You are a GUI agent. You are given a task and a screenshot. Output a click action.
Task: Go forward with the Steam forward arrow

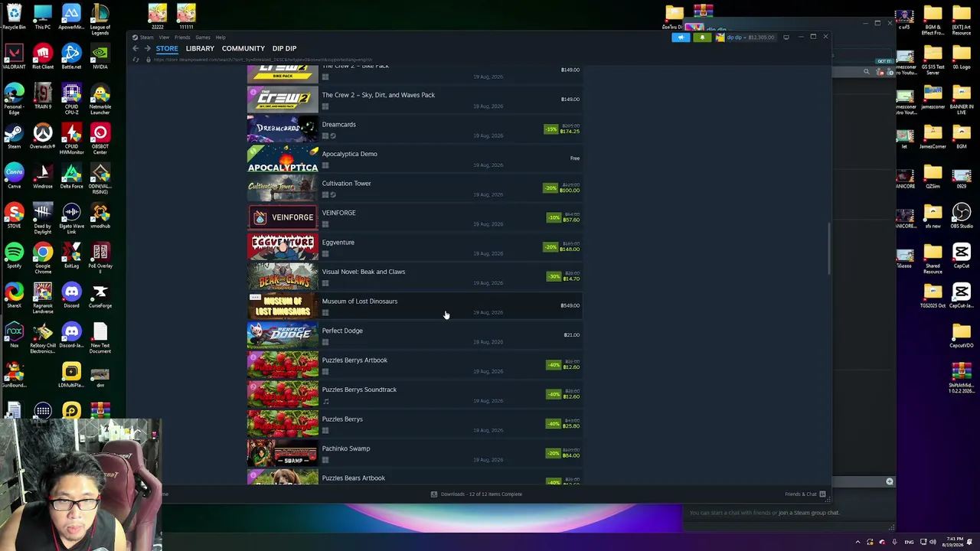pyautogui.click(x=147, y=48)
